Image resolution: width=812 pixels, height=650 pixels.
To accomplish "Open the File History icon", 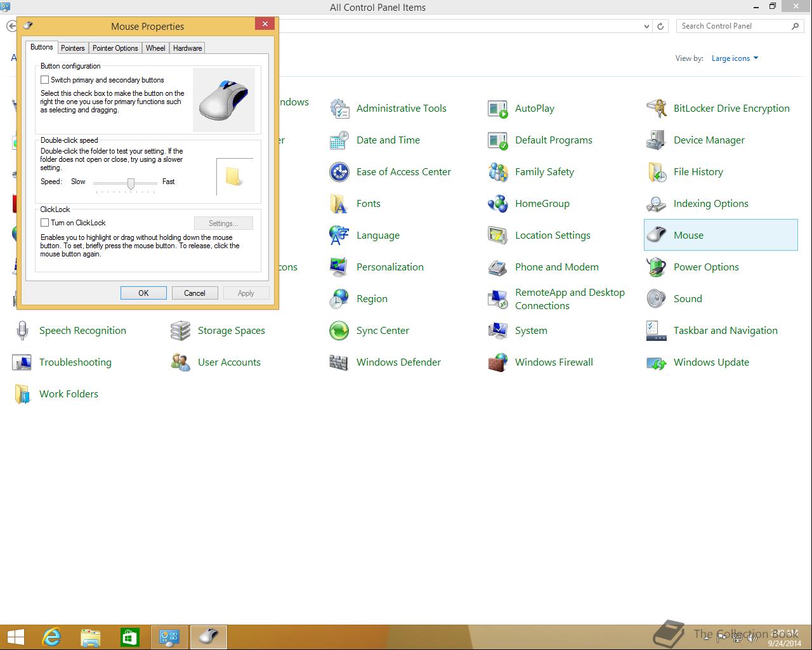I will click(x=657, y=172).
